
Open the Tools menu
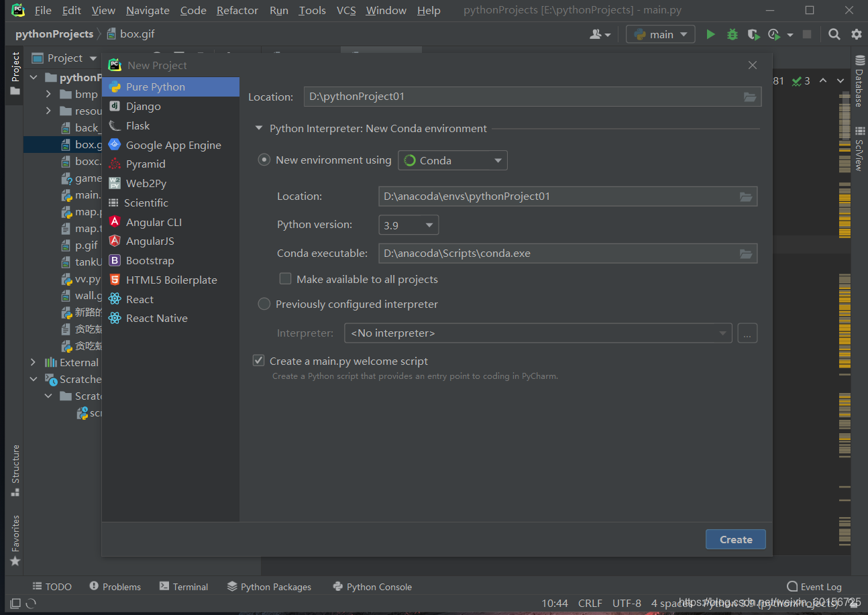[x=313, y=10]
